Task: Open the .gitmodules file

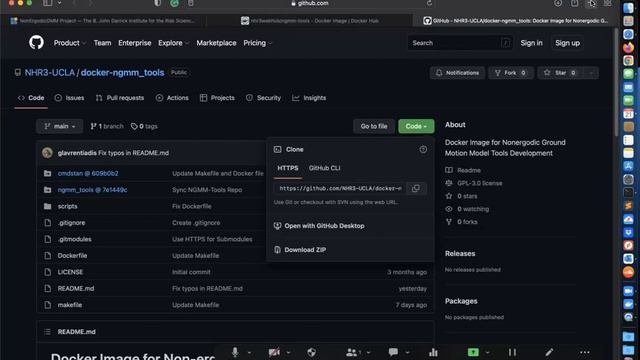Action: pos(74,239)
